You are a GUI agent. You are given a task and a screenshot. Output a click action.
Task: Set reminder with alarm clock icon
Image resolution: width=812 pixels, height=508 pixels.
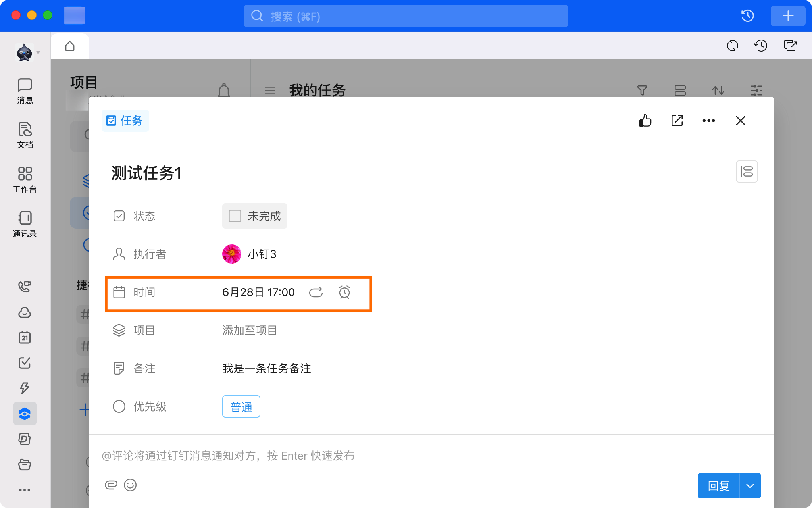pos(344,292)
